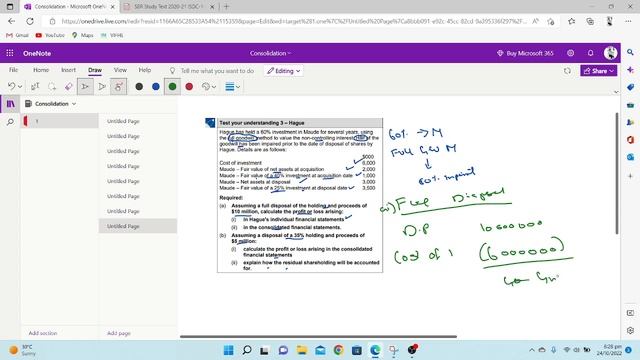Viewport: 640px width, 360px height.
Task: Click the horizontal page scrollbar
Action: (x=318, y=336)
